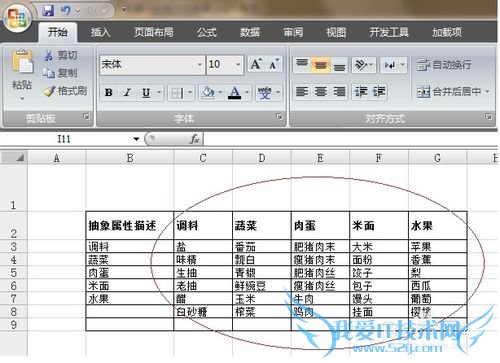Viewport: 500px width, 363px height.
Task: Undo the last action
Action: pos(65,11)
